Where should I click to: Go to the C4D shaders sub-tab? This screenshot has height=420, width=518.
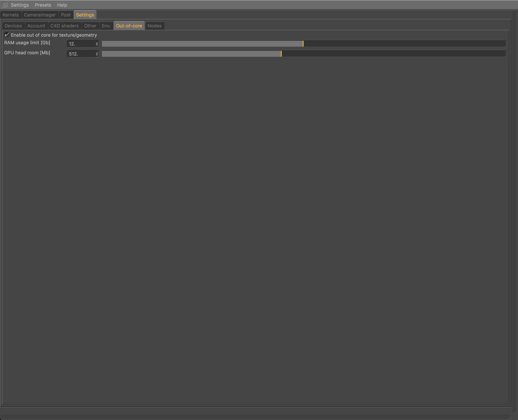(64, 26)
